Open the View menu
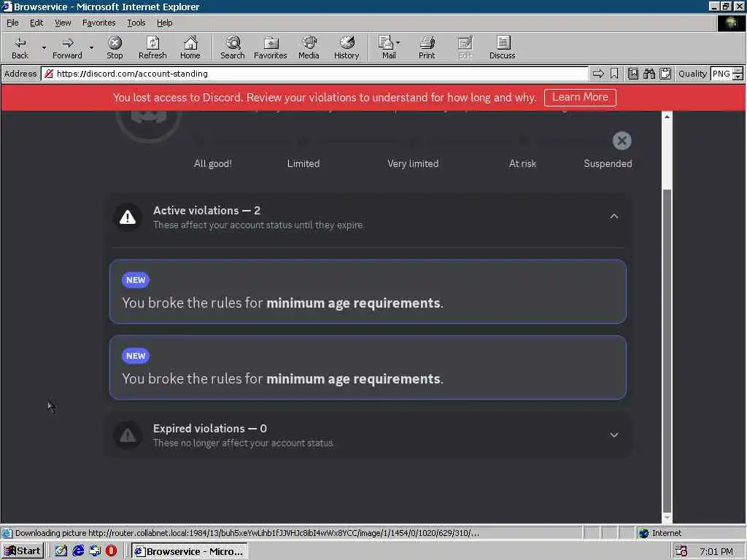Viewport: 747px width, 560px height. pyautogui.click(x=63, y=23)
